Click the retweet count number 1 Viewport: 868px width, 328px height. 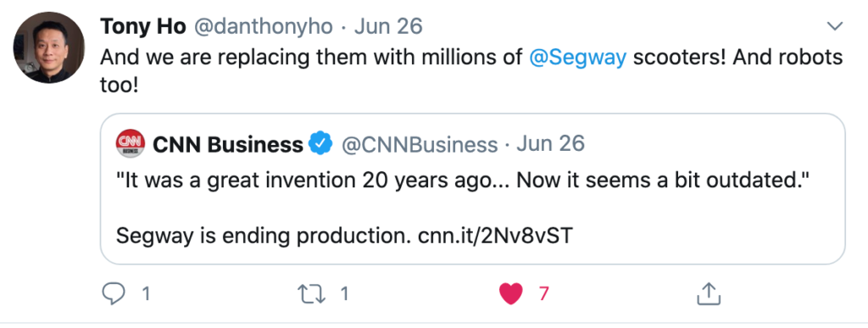(x=344, y=294)
